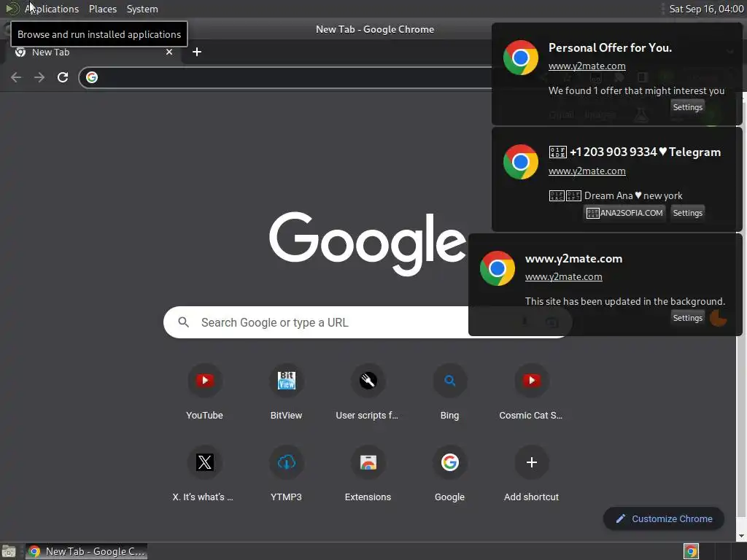Click Chrome icon on Telegram notification
The image size is (747, 560).
coord(521,162)
